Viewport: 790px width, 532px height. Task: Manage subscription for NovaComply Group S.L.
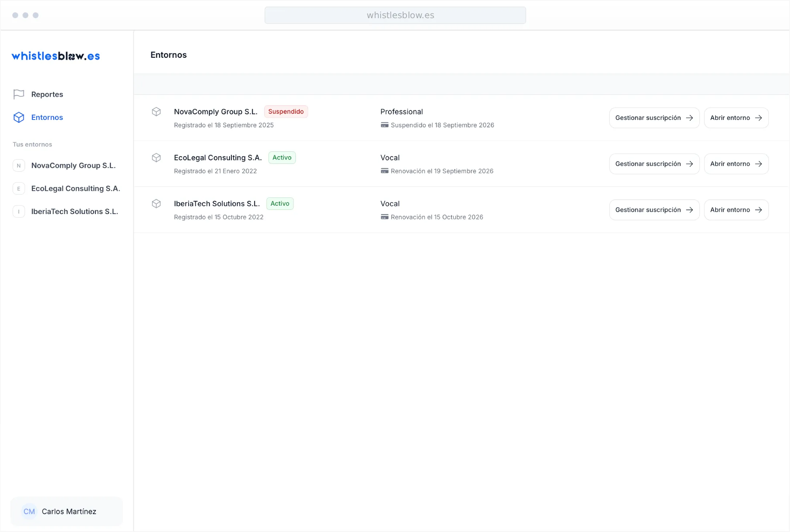(654, 118)
